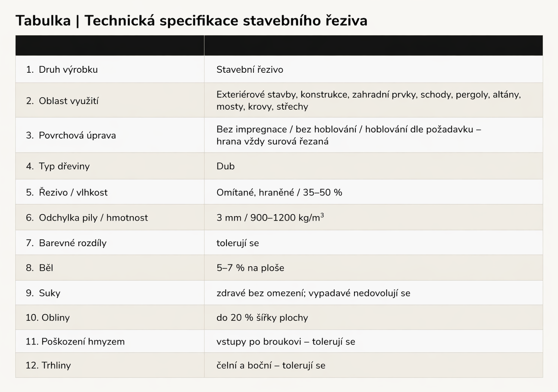Select the "Odchylka pily / hmotnost" label
The width and height of the screenshot is (558, 392).
pos(93,218)
